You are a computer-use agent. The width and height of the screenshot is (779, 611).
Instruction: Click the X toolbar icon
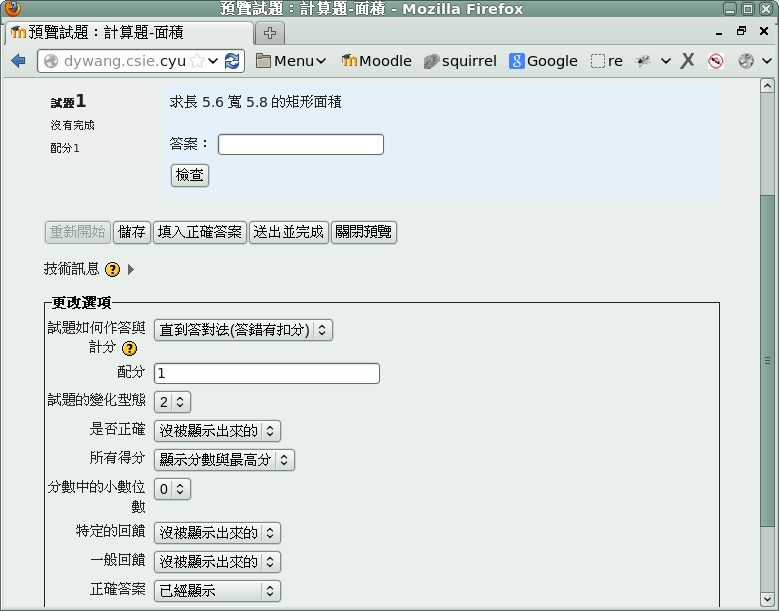pos(687,61)
